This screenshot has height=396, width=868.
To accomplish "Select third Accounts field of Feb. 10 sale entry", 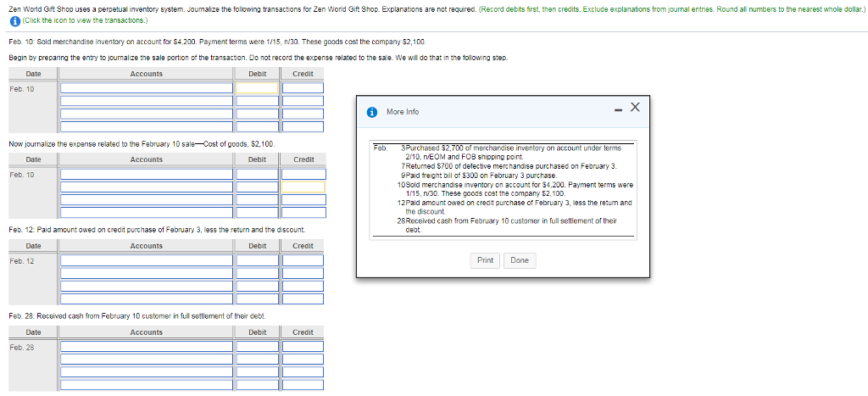I will click(147, 114).
